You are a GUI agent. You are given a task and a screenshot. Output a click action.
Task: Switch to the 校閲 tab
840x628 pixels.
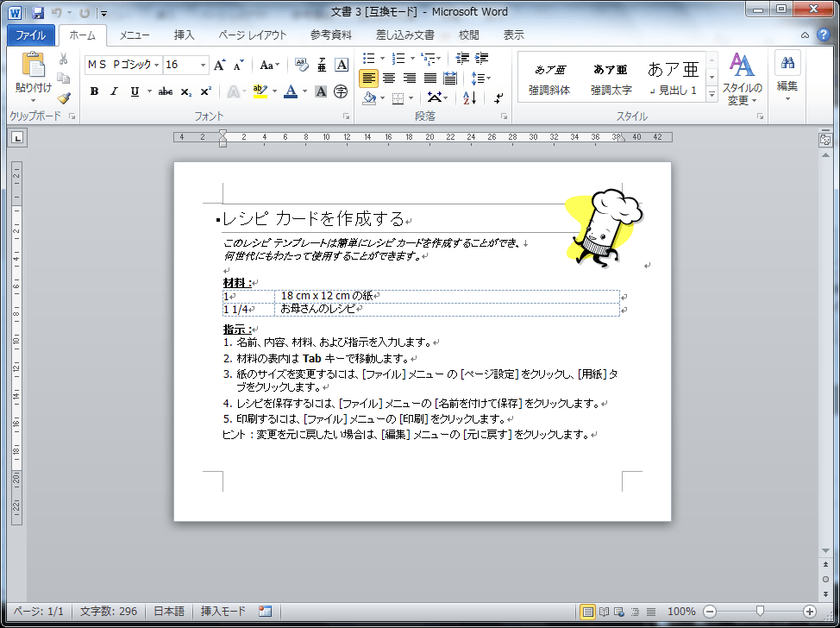468,35
